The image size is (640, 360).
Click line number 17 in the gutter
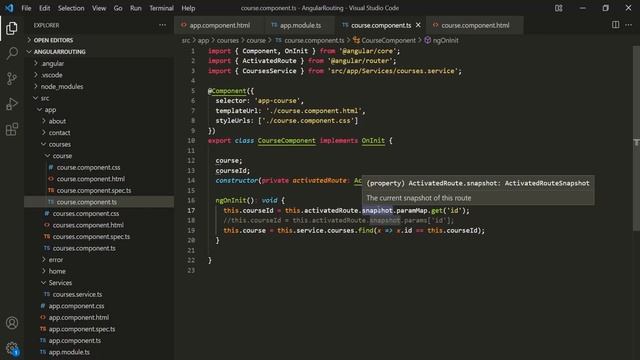tap(191, 211)
